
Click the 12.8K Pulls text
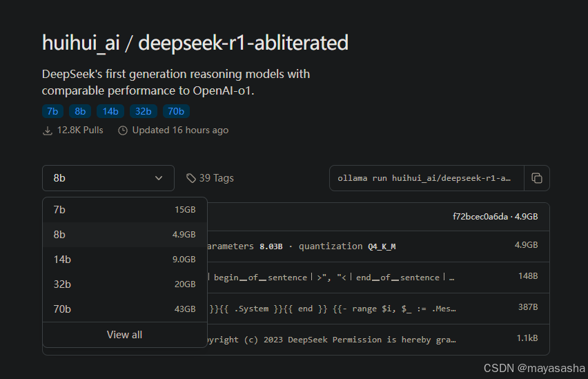tap(80, 130)
